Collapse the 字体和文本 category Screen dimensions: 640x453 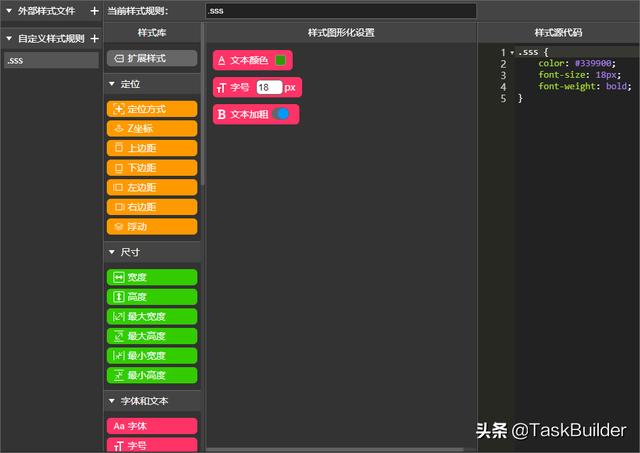[112, 401]
